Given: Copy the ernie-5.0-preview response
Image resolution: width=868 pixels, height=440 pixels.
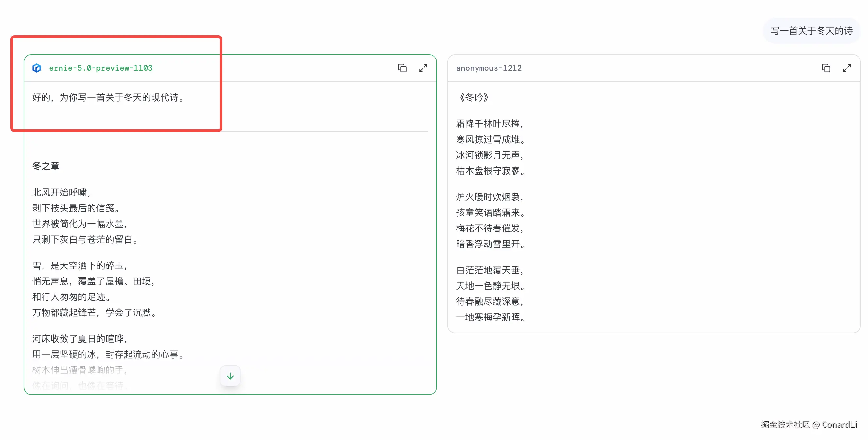Looking at the screenshot, I should (x=402, y=68).
